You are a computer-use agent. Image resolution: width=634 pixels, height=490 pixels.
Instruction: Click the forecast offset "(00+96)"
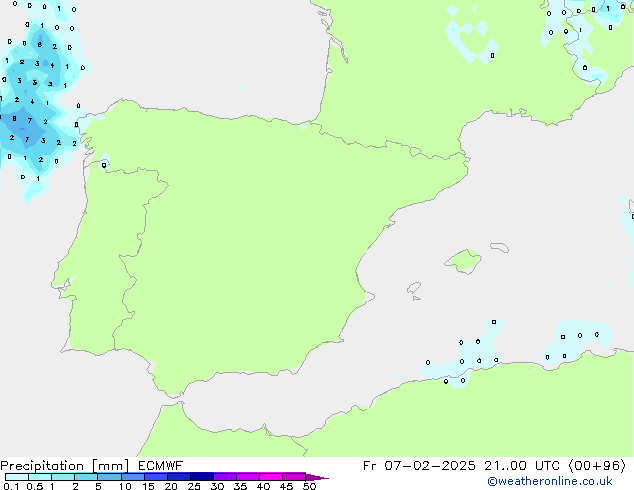click(x=597, y=466)
